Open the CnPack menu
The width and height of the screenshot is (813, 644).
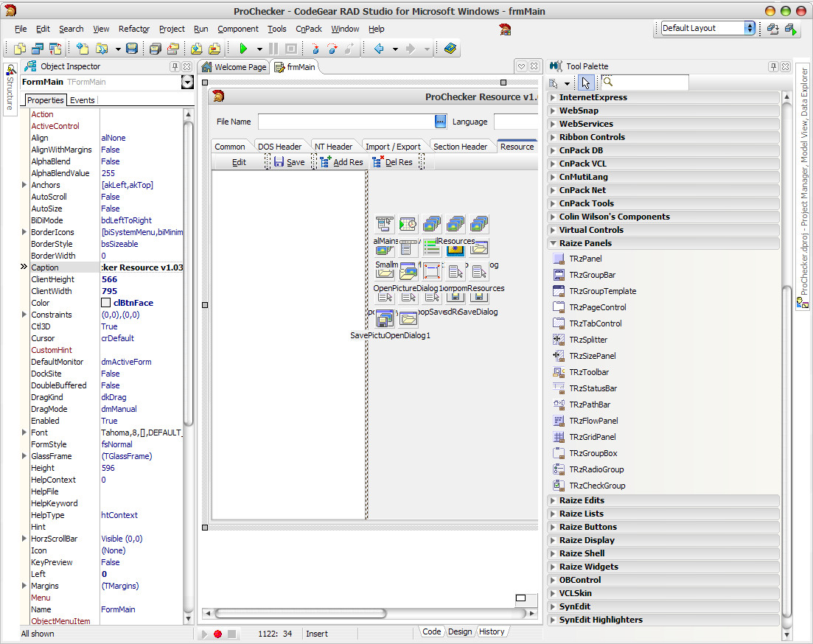309,29
